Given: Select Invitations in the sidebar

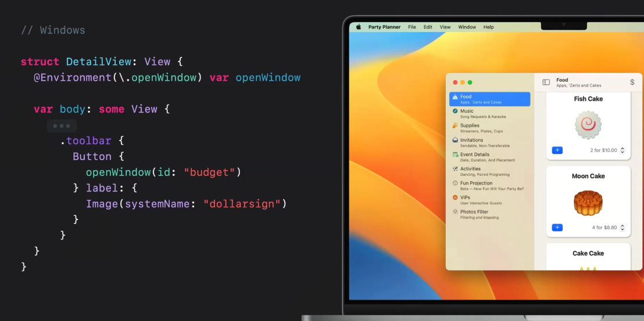Looking at the screenshot, I should [x=489, y=142].
